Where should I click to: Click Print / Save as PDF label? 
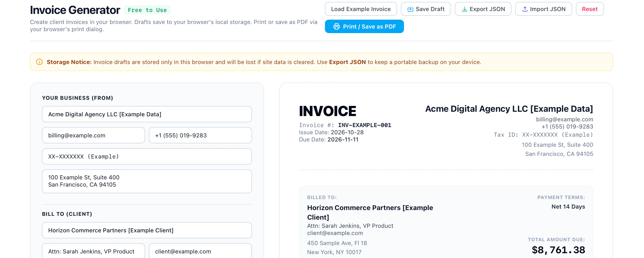(369, 27)
